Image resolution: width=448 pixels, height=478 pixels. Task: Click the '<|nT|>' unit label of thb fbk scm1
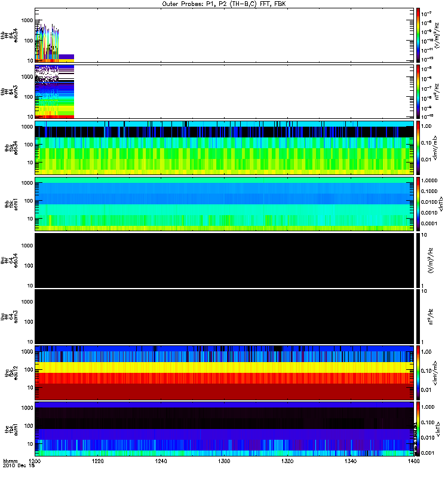click(440, 204)
